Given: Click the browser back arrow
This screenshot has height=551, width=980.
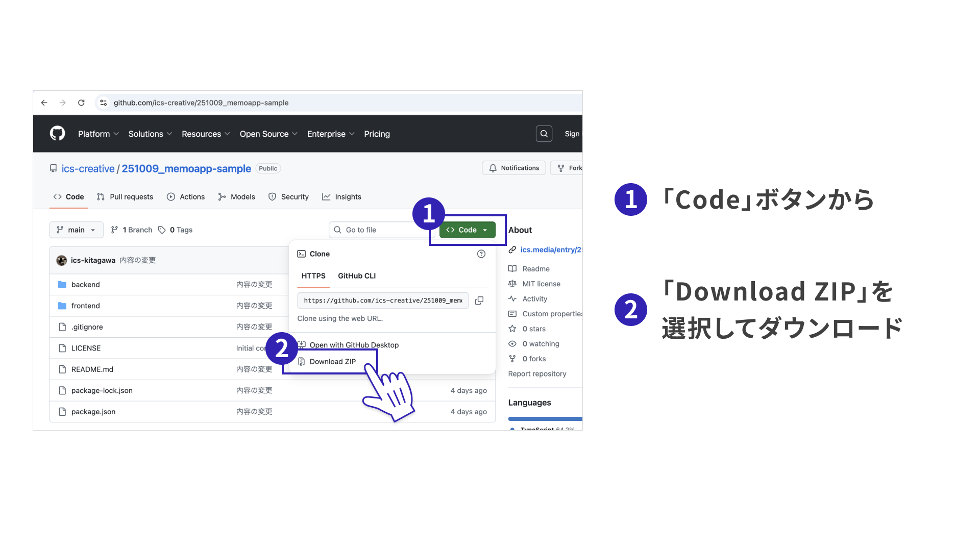Looking at the screenshot, I should tap(44, 103).
